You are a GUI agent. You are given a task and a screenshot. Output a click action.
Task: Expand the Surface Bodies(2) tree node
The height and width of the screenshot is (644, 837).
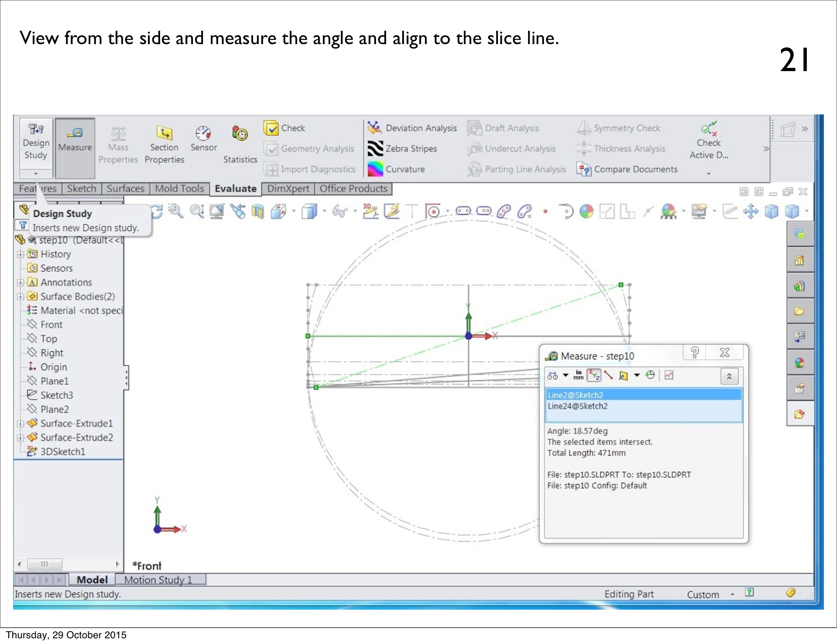click(20, 297)
